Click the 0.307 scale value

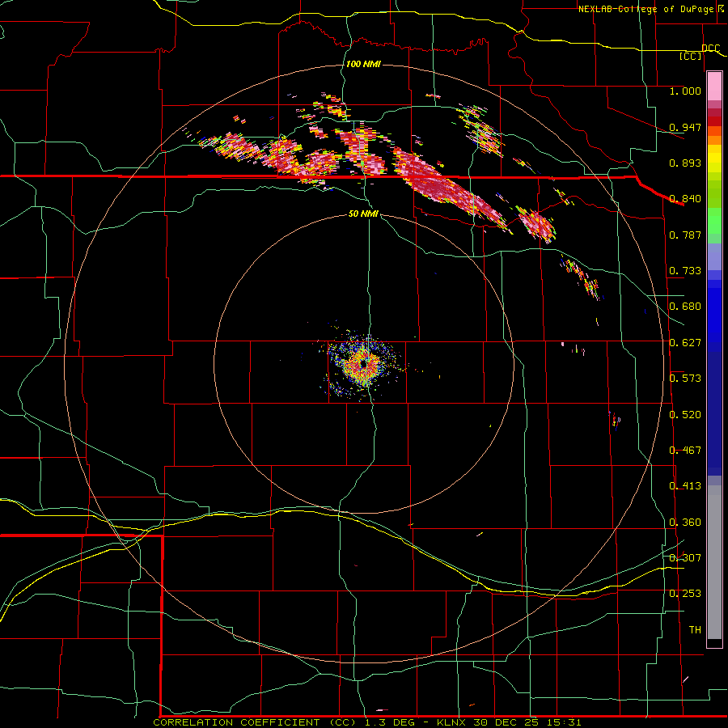pos(685,558)
